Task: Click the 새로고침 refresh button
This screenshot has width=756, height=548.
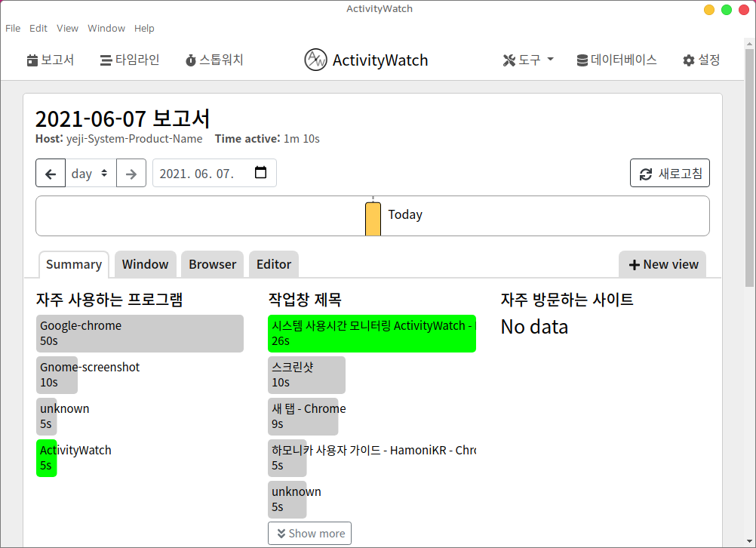Action: (669, 174)
